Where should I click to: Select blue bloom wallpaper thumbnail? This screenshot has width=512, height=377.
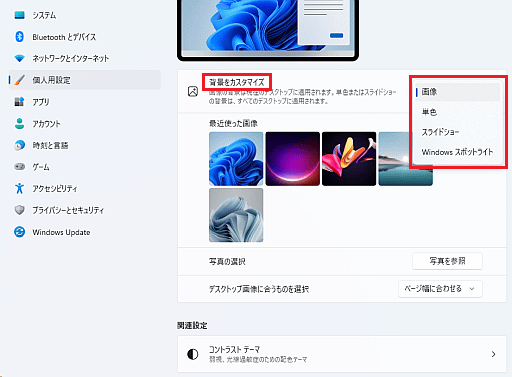[x=236, y=159]
